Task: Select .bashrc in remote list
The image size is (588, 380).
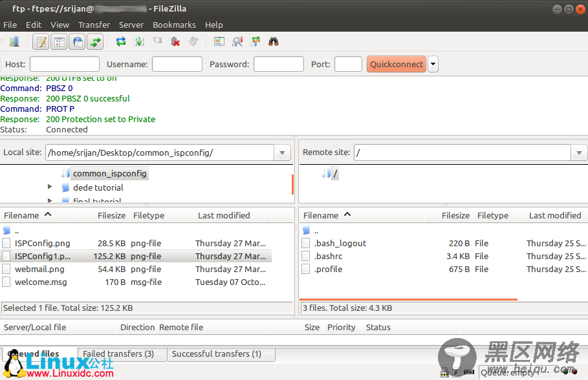Action: (x=444, y=257)
